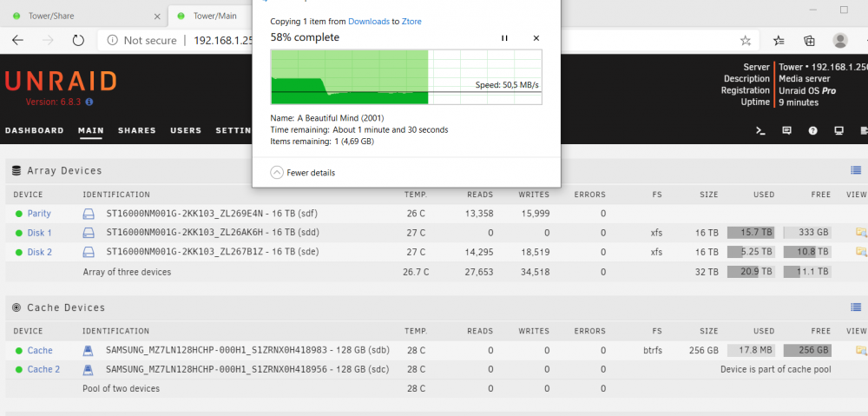Viewport: 868px width, 416px height.
Task: Open the browser profile avatar
Action: click(840, 41)
